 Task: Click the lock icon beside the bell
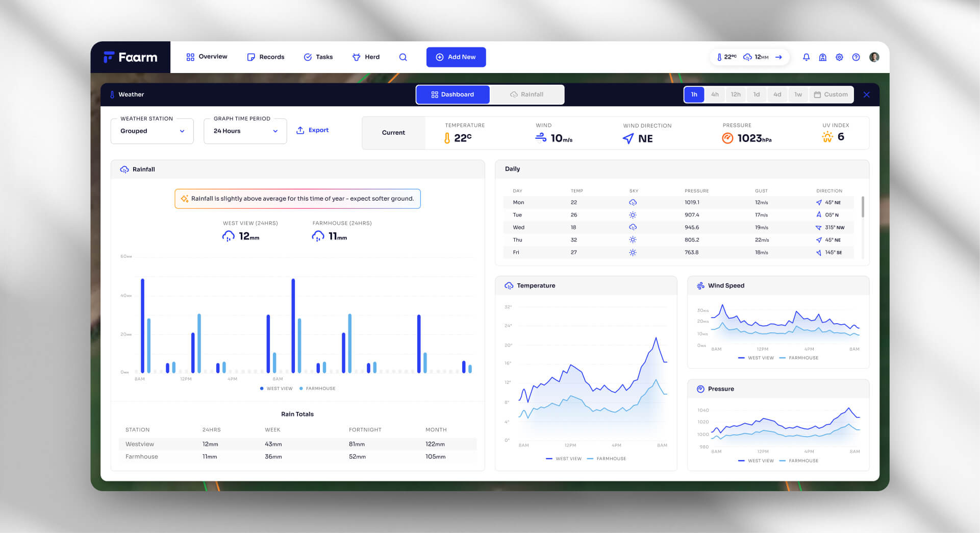pyautogui.click(x=823, y=57)
